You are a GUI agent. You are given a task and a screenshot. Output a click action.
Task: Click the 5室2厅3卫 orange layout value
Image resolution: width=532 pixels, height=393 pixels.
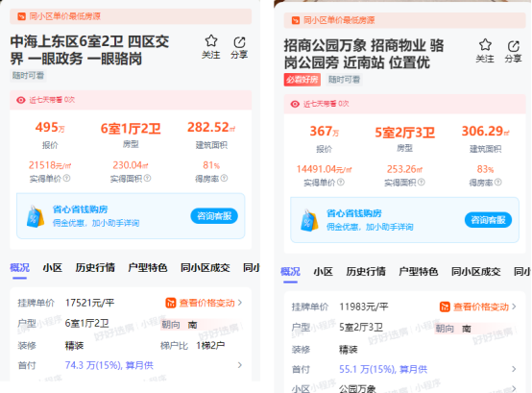tap(405, 133)
